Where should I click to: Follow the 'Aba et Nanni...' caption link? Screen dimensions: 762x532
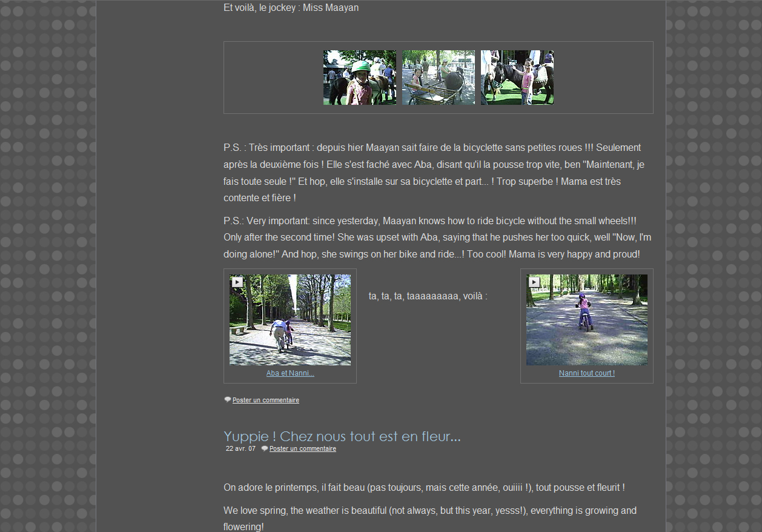coord(290,373)
